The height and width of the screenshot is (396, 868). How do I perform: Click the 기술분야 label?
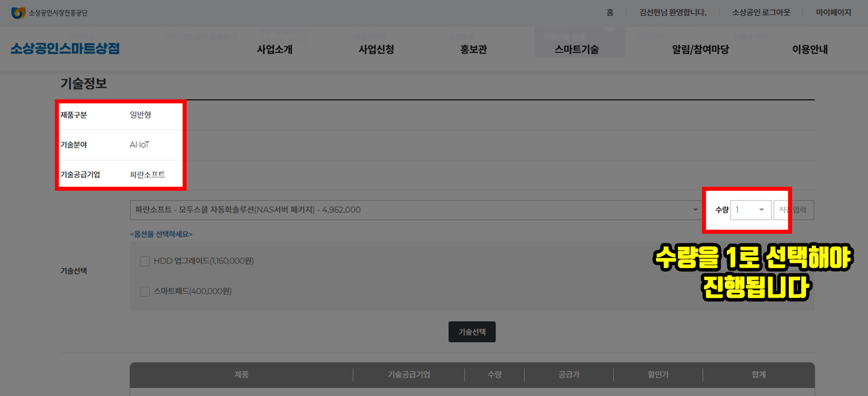(74, 145)
